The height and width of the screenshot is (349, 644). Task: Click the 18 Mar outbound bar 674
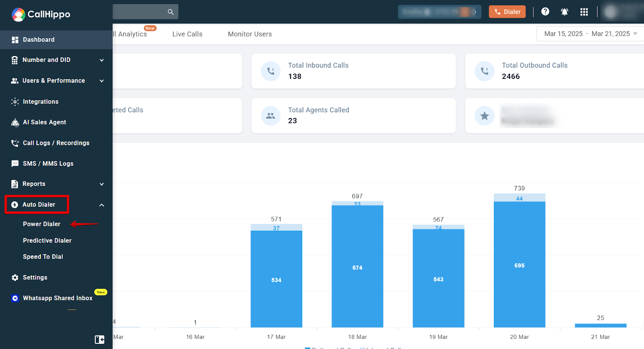tap(357, 266)
